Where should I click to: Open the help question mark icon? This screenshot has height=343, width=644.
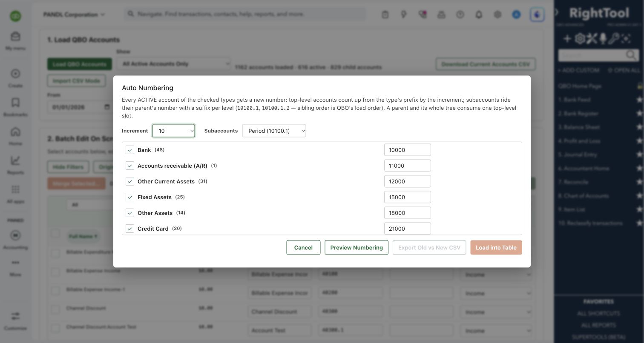click(x=460, y=14)
